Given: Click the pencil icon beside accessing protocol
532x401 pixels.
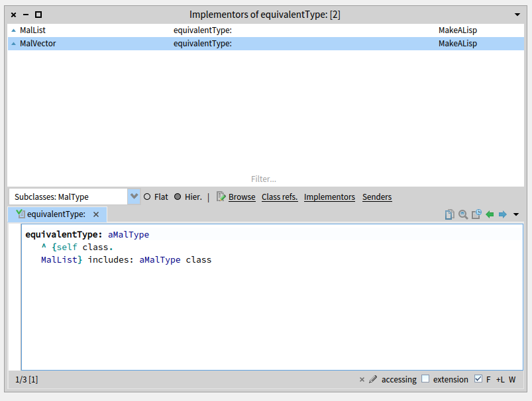Looking at the screenshot, I should click(373, 379).
